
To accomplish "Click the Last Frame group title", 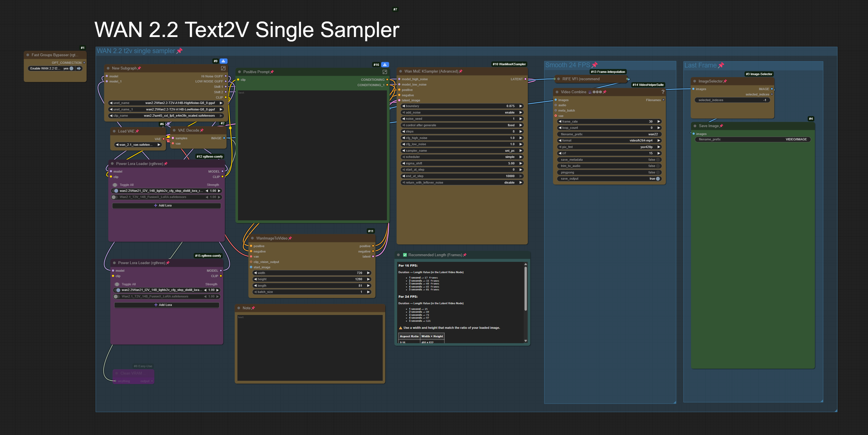I will pos(700,65).
